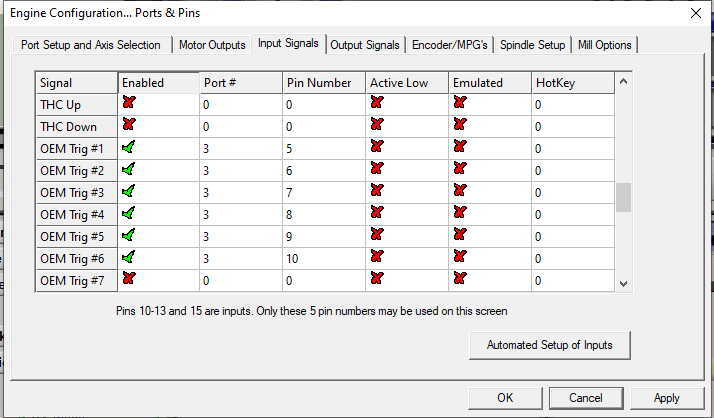Image resolution: width=714 pixels, height=418 pixels.
Task: Disable the OEM Trig #6 enabled checkmark
Action: tap(128, 256)
